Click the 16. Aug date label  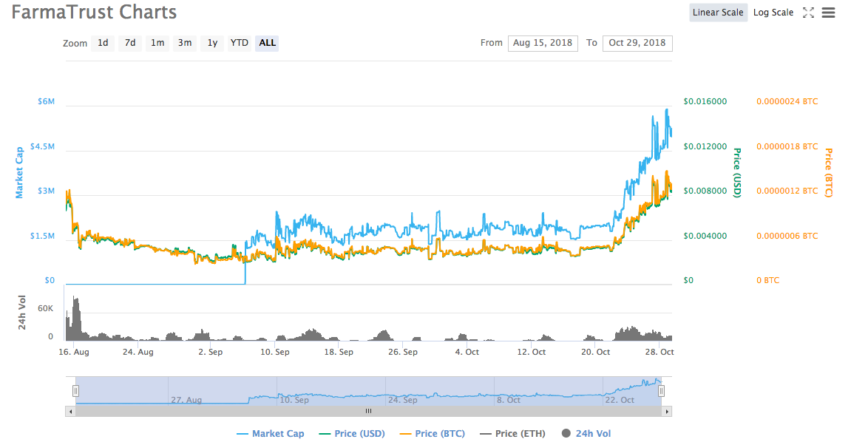[x=74, y=352]
